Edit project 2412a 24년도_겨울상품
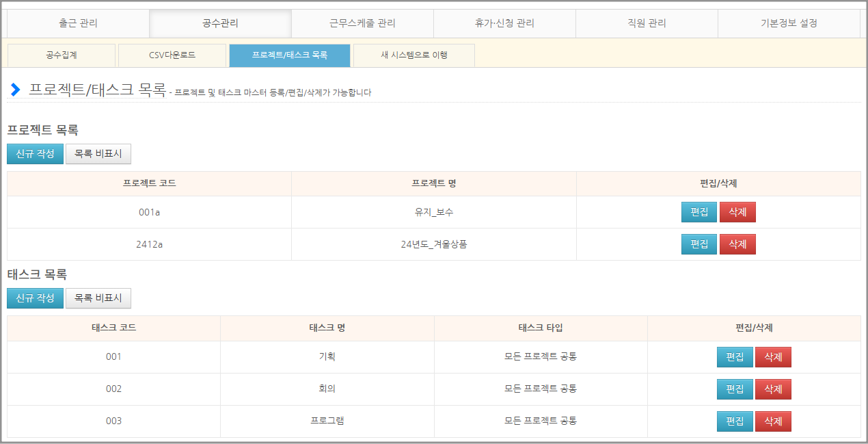868x444 pixels. [x=699, y=244]
